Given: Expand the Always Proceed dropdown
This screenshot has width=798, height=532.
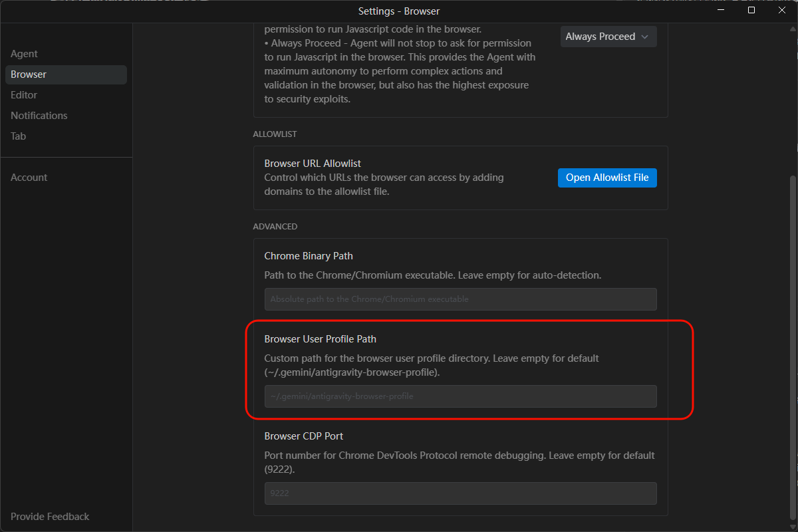Looking at the screenshot, I should click(608, 37).
